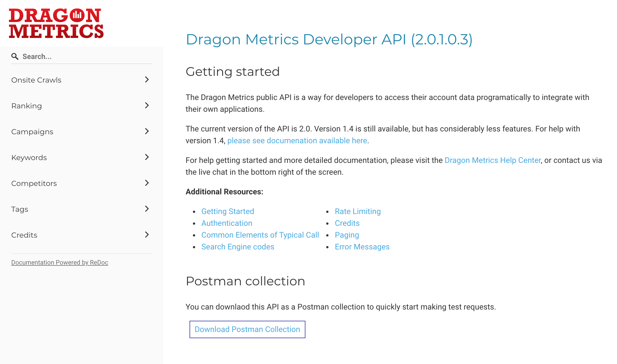
Task: Open the Rate Limiting link
Action: (357, 211)
